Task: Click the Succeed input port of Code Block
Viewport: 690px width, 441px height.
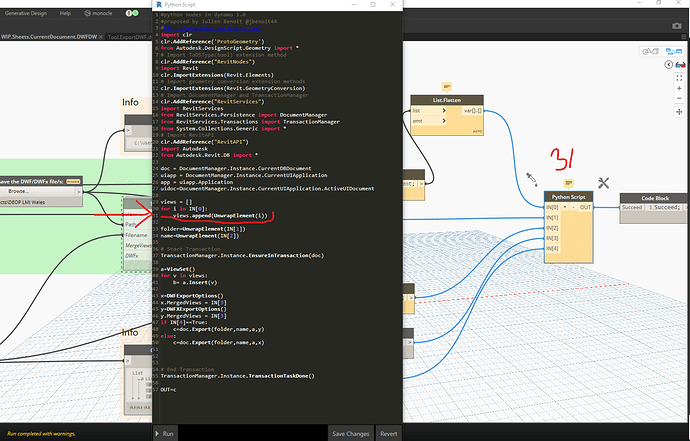Action: coord(632,208)
